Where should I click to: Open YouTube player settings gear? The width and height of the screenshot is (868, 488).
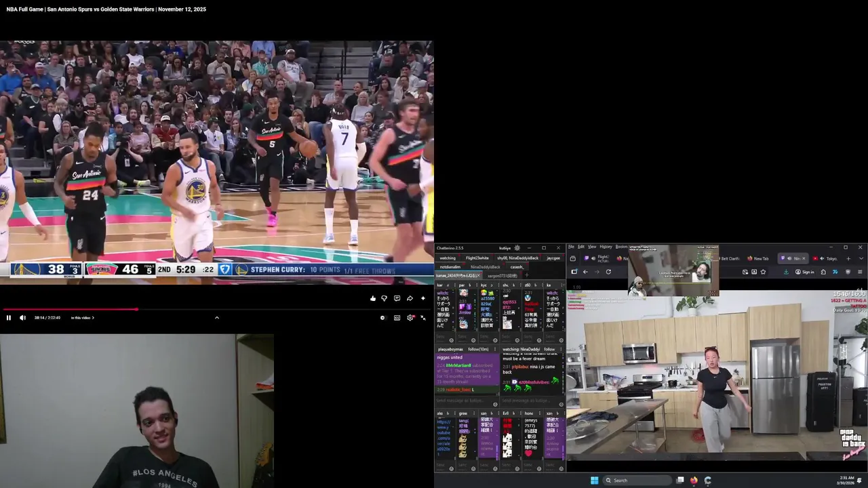[410, 318]
